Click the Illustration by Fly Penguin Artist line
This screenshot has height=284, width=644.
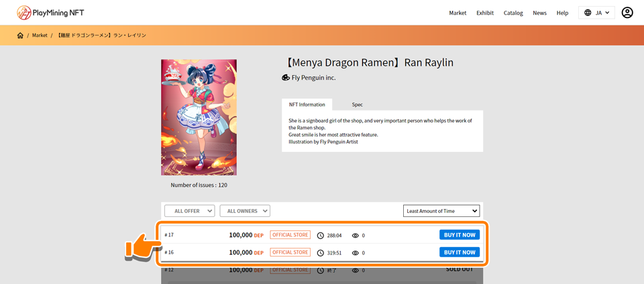click(x=323, y=142)
